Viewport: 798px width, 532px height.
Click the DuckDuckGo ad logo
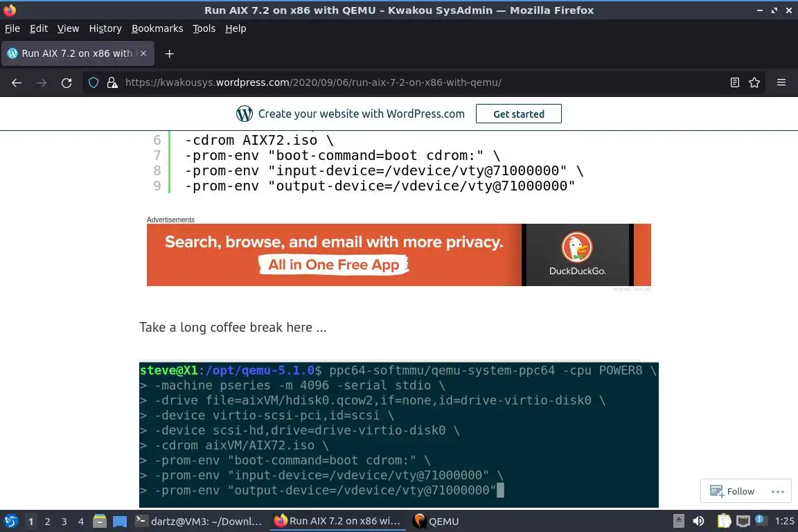(576, 247)
